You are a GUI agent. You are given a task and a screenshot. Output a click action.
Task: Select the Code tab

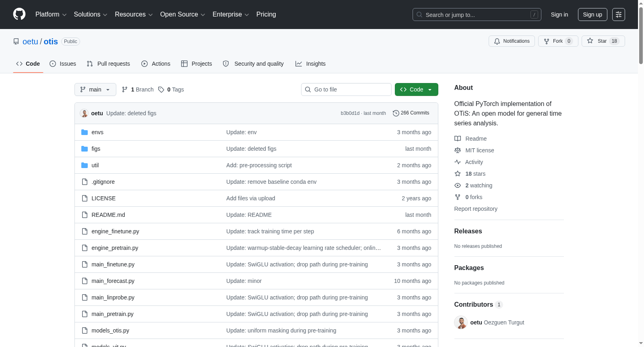point(28,64)
